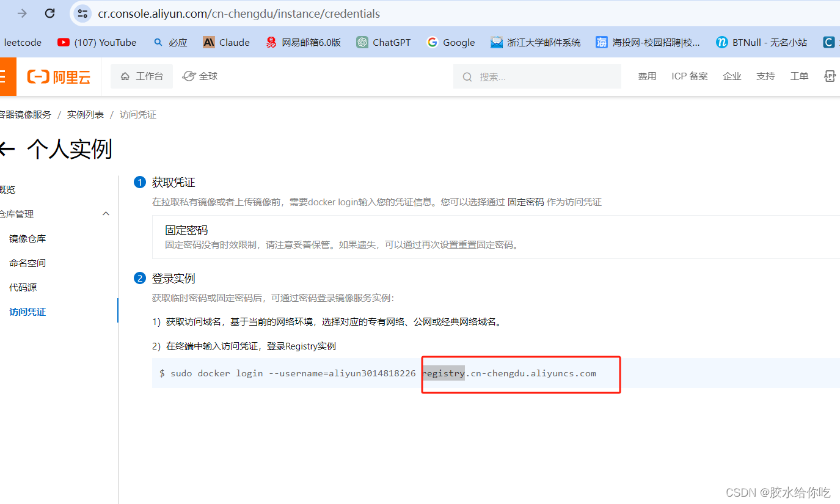Image resolution: width=840 pixels, height=504 pixels.
Task: Click the 固定密码 link in description
Action: (x=525, y=202)
